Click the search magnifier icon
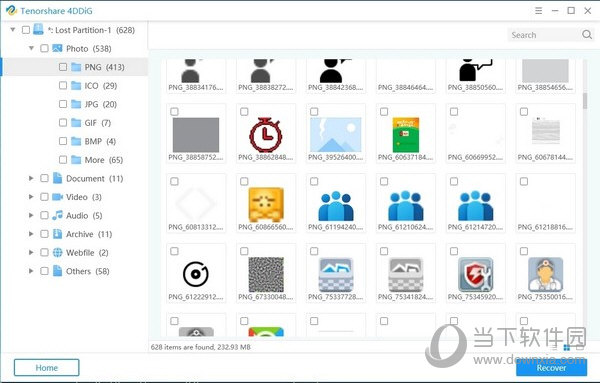This screenshot has width=600, height=383. [587, 34]
